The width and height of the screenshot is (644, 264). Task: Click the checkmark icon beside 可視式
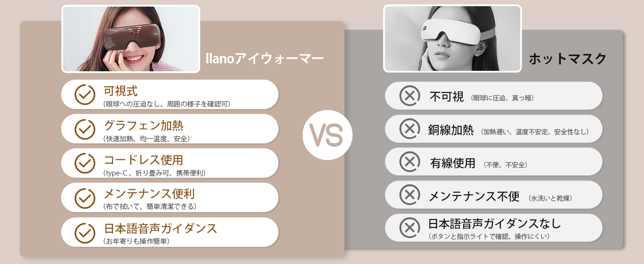pos(85,94)
